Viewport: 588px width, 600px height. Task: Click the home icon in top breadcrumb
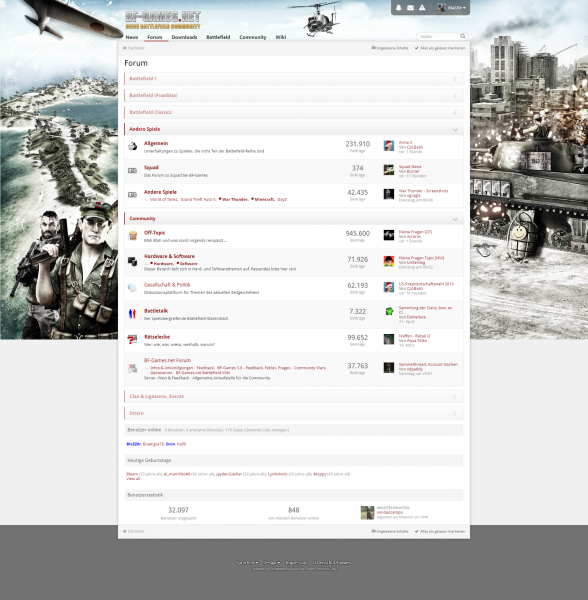[x=124, y=48]
